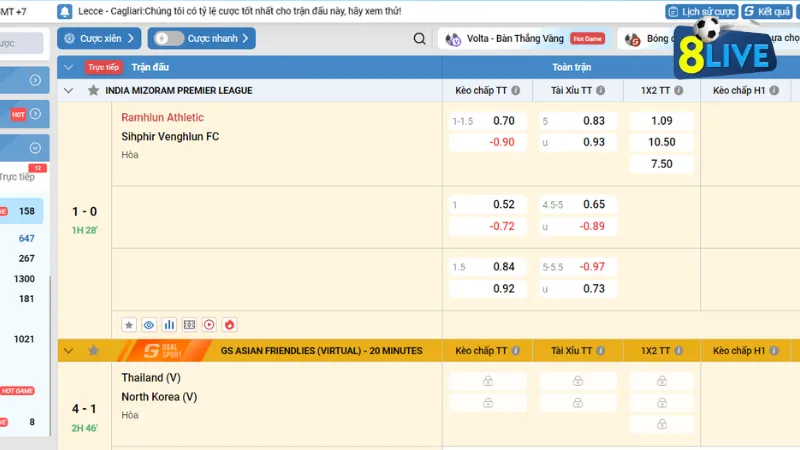Image resolution: width=800 pixels, height=450 pixels.
Task: Toggle the eye watch icon for match
Action: [x=149, y=325]
